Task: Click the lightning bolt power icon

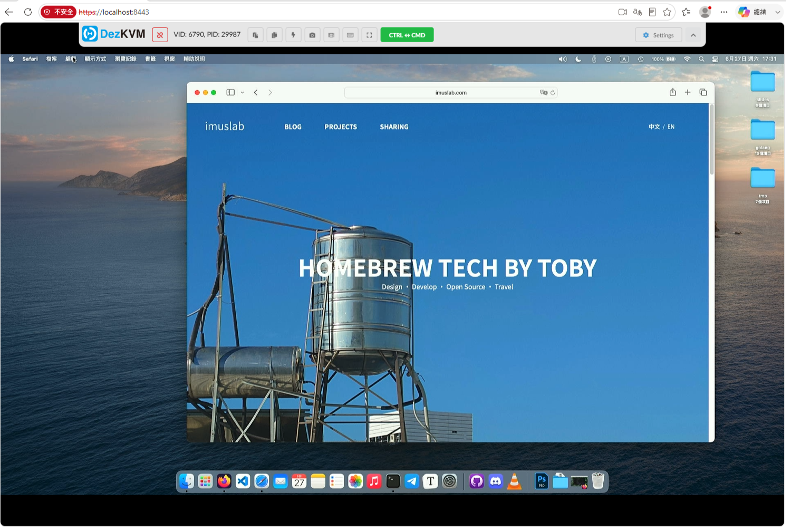Action: [x=293, y=35]
